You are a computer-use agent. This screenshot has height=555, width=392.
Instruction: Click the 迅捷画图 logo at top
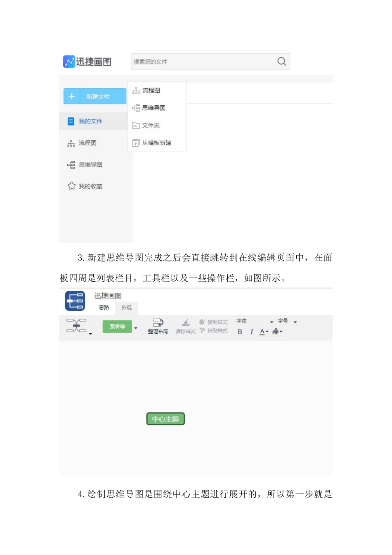[87, 62]
